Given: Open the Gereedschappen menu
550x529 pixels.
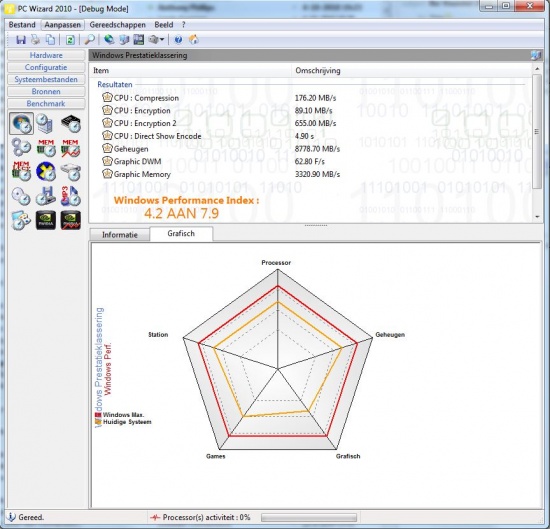Looking at the screenshot, I should click(x=118, y=25).
